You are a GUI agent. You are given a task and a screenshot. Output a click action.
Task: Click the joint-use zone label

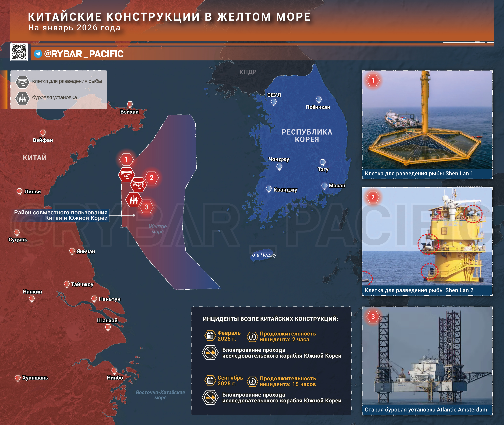click(x=61, y=215)
